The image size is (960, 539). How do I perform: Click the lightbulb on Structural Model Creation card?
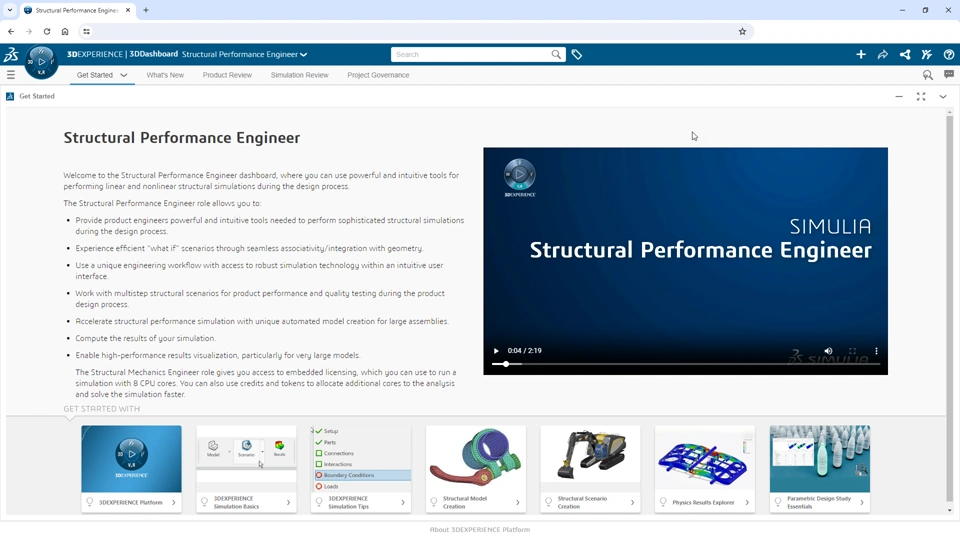click(x=433, y=502)
